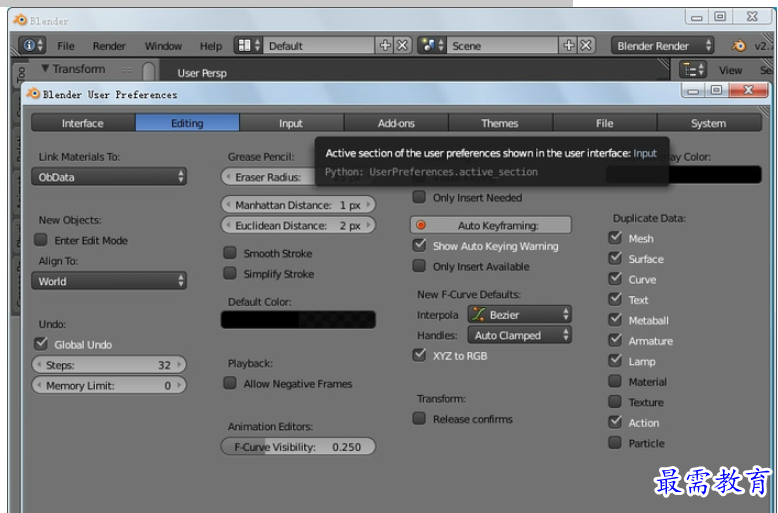The image size is (778, 513).
Task: Switch to the Input tab
Action: point(291,123)
